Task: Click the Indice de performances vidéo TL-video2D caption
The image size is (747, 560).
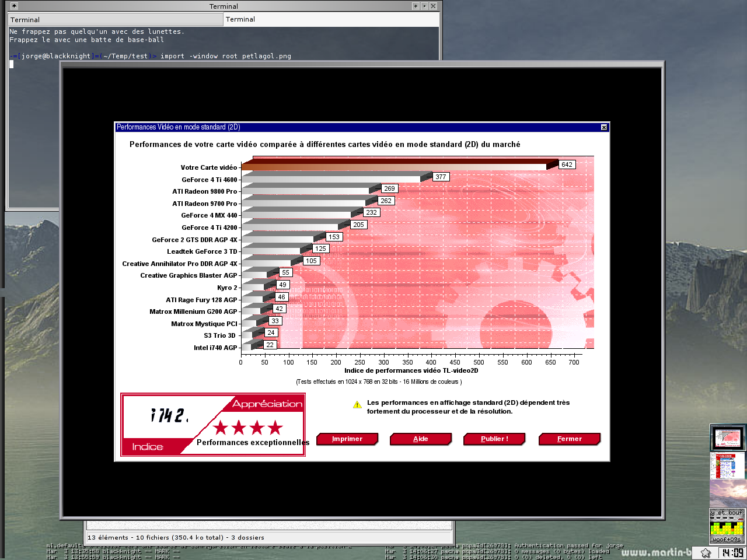Action: pos(411,370)
